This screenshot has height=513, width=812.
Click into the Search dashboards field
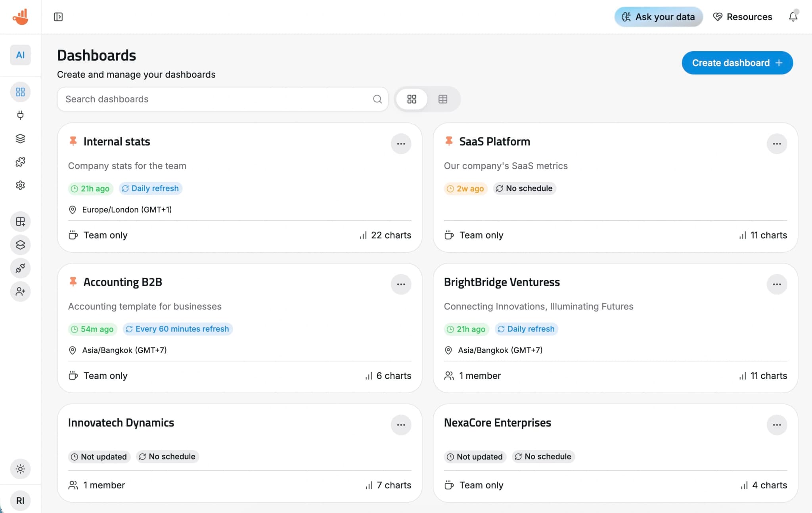point(198,99)
